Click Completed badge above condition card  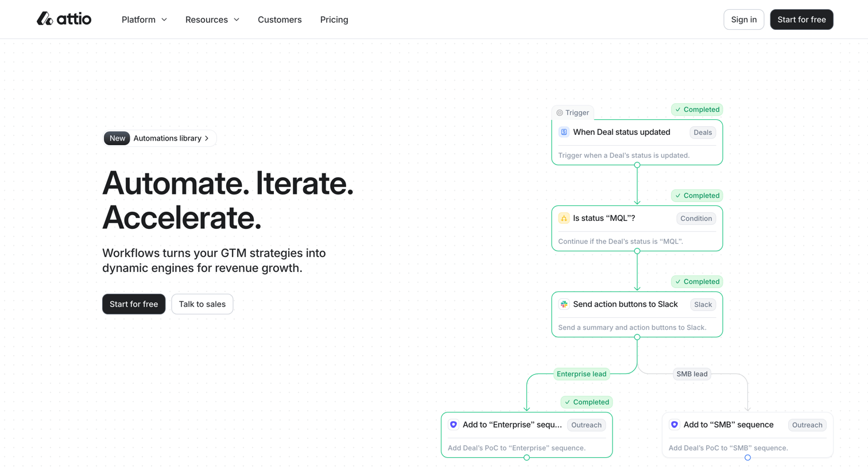[697, 196]
